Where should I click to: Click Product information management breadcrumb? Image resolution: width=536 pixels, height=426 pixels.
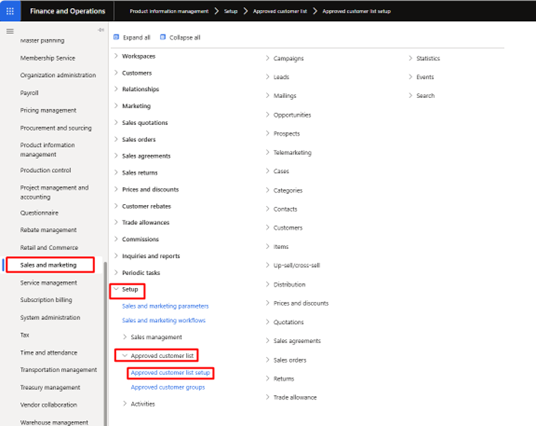coord(169,11)
